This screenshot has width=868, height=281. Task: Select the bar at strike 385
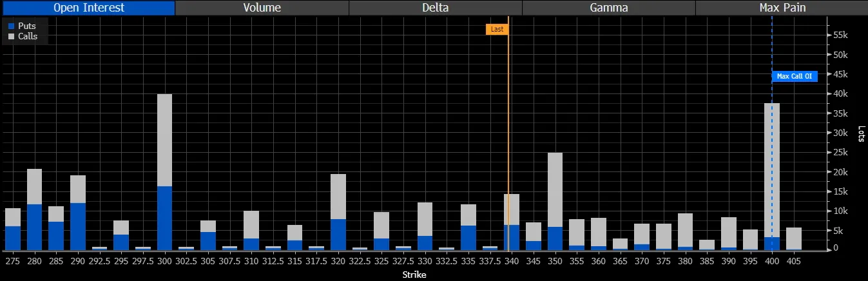pyautogui.click(x=707, y=245)
